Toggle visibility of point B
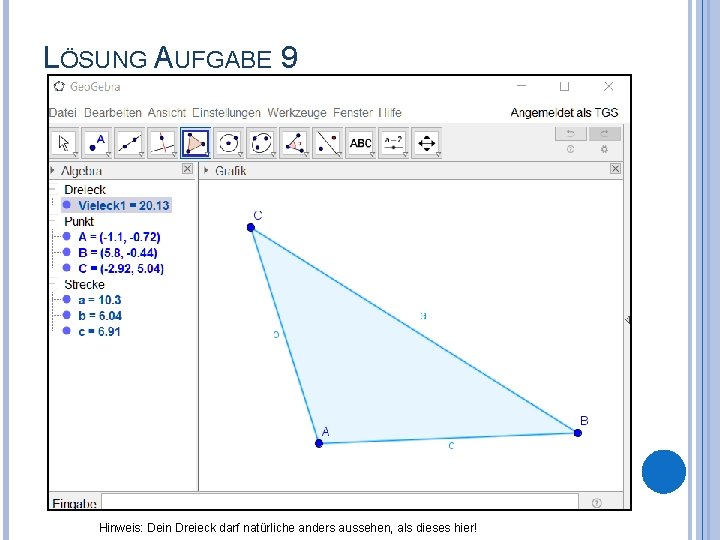This screenshot has width=720, height=540. click(x=67, y=252)
